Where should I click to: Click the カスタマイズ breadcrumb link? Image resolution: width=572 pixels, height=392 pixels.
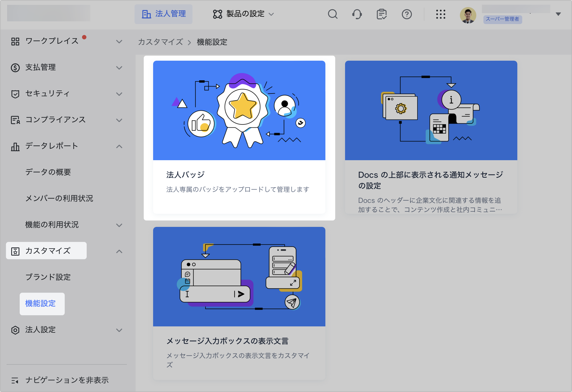click(160, 42)
